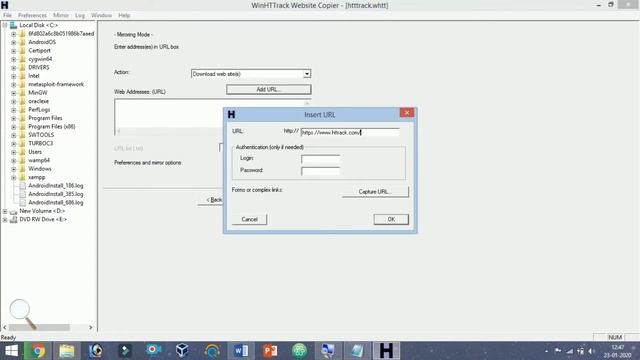
Task: Click the H icon in Insert URL title bar
Action: 231,114
